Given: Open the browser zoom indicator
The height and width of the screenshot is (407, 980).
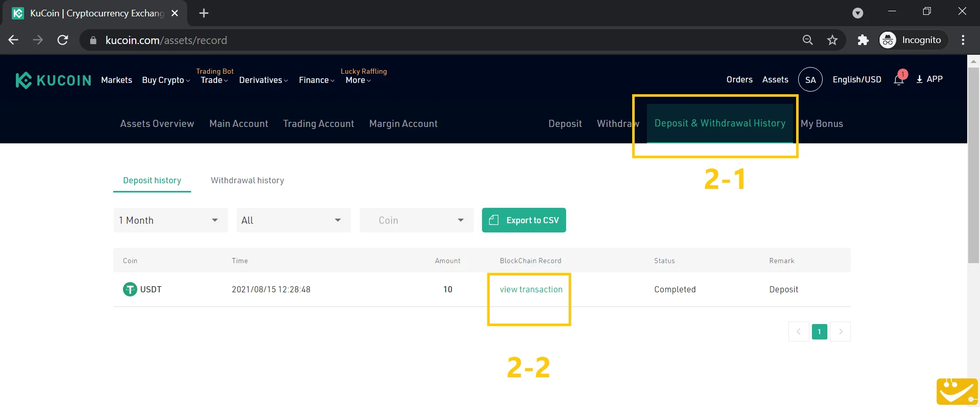Looking at the screenshot, I should click(808, 40).
